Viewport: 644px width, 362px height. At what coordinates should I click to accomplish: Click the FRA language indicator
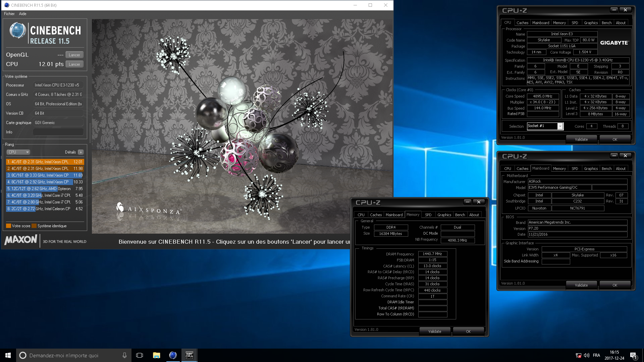[x=596, y=355]
